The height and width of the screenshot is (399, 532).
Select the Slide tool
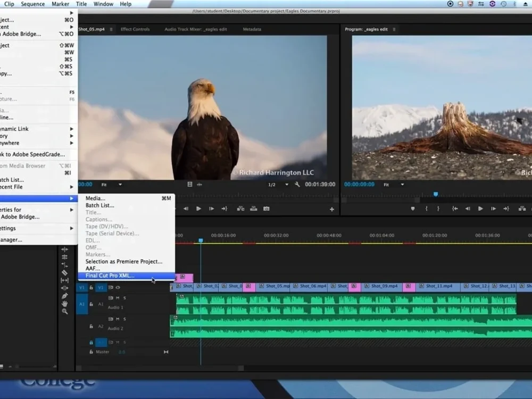pos(64,288)
